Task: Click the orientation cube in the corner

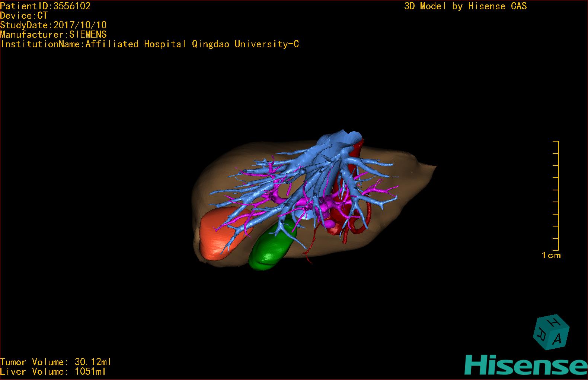Action: pyautogui.click(x=551, y=332)
